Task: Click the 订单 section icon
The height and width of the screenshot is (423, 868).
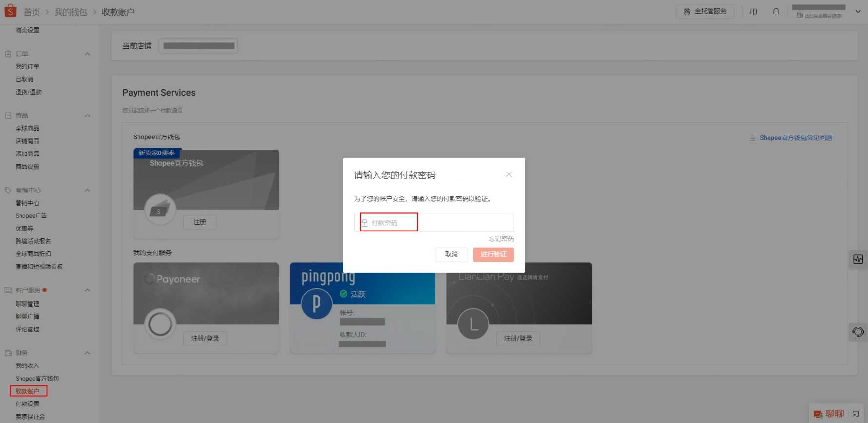Action: point(8,54)
